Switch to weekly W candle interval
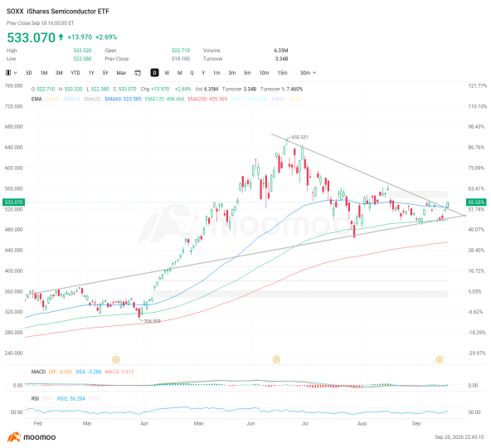 click(167, 73)
